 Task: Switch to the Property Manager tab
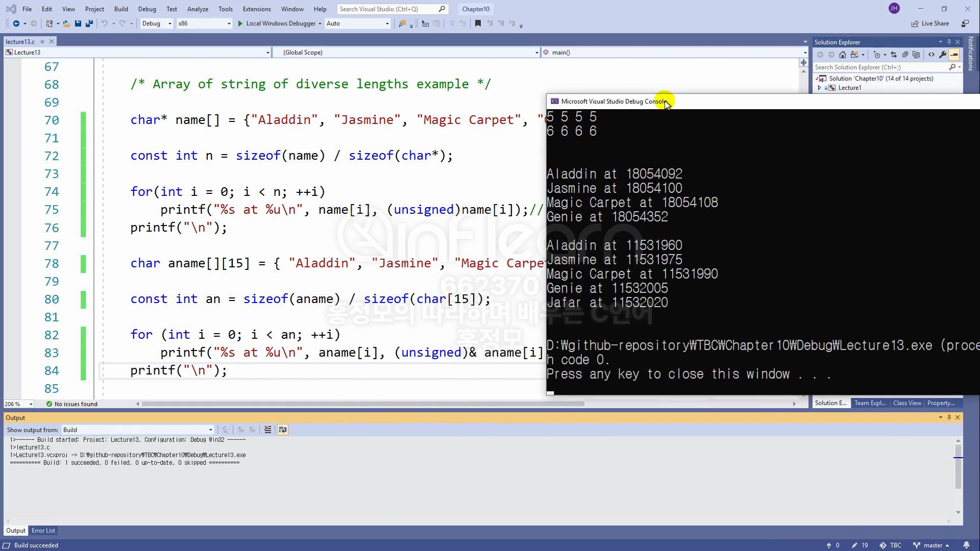(941, 403)
